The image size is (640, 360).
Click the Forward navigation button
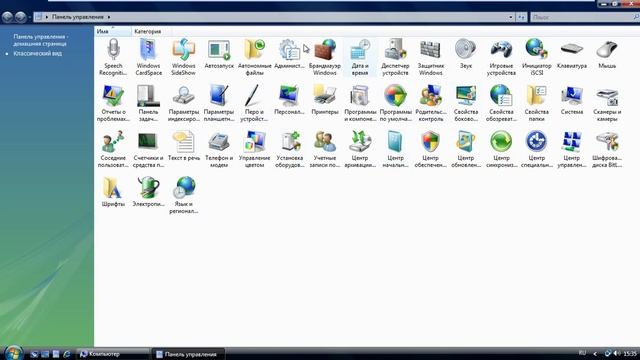(x=20, y=17)
